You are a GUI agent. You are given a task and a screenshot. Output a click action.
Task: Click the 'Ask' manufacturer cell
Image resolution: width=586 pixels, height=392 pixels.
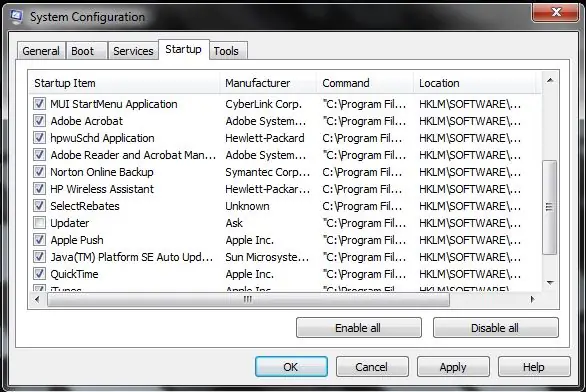[234, 223]
